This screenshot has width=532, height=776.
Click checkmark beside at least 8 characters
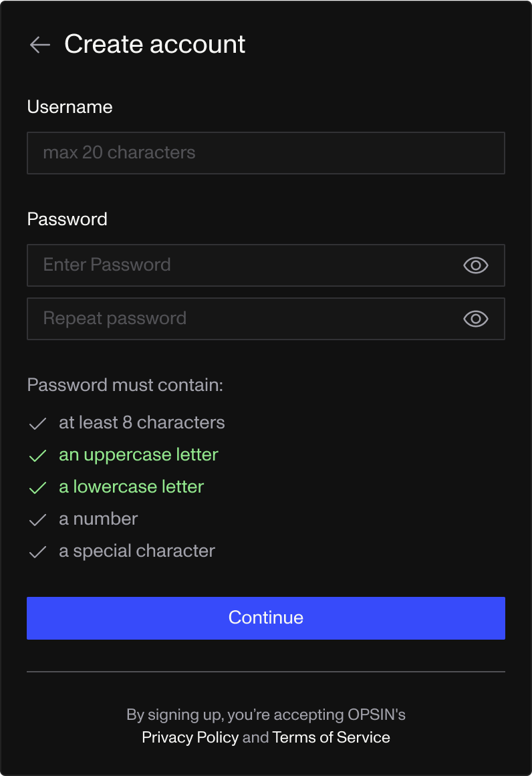38,423
